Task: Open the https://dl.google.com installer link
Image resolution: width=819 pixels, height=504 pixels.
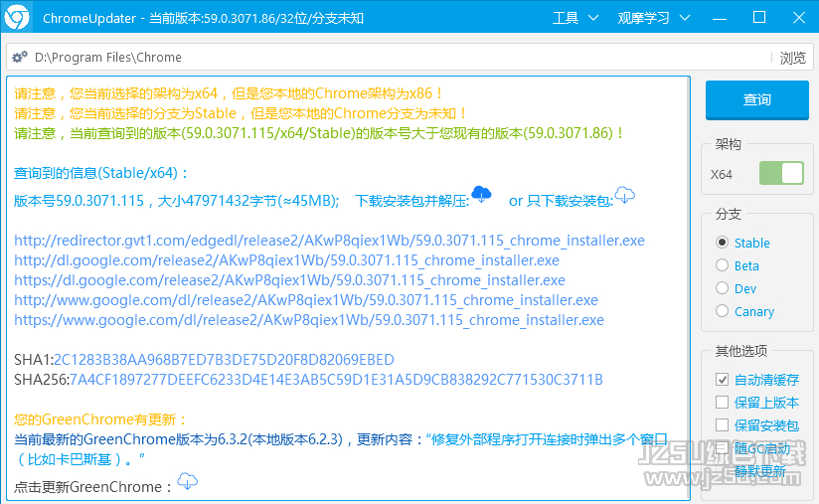Action: click(x=289, y=280)
